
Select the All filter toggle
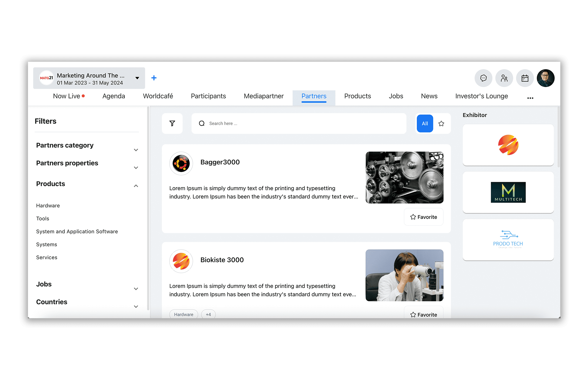pos(425,123)
